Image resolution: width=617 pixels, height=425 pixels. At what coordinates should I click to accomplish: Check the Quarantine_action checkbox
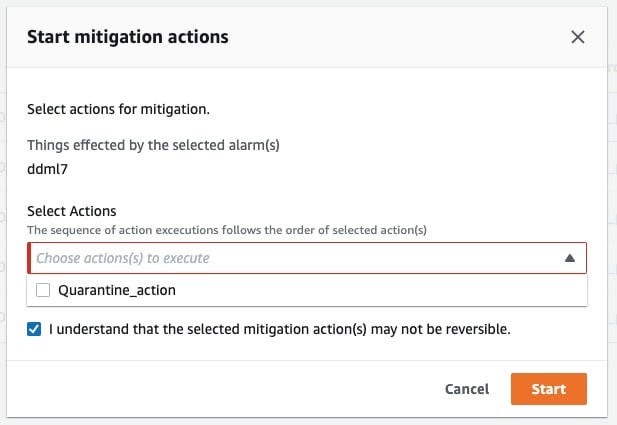tap(43, 291)
